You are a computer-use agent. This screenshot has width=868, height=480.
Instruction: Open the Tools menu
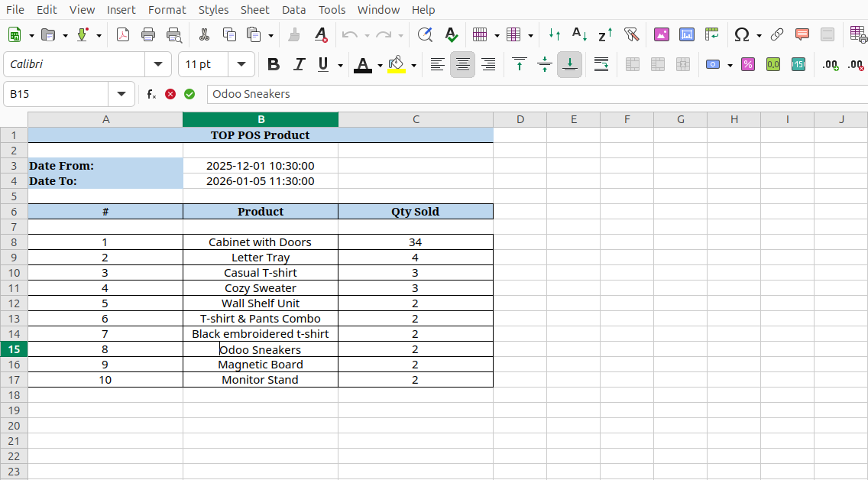[332, 10]
